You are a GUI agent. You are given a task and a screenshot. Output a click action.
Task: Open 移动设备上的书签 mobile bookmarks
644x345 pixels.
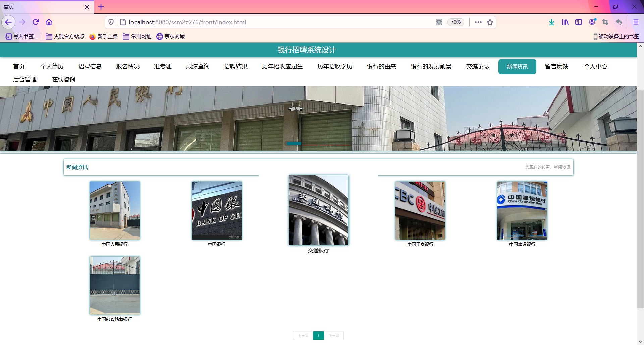(x=616, y=37)
